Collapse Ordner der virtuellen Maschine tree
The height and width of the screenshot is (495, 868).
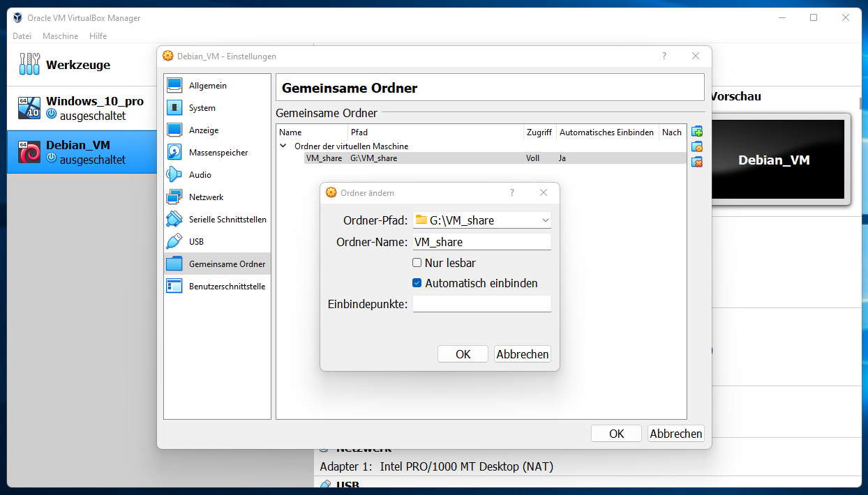[283, 146]
